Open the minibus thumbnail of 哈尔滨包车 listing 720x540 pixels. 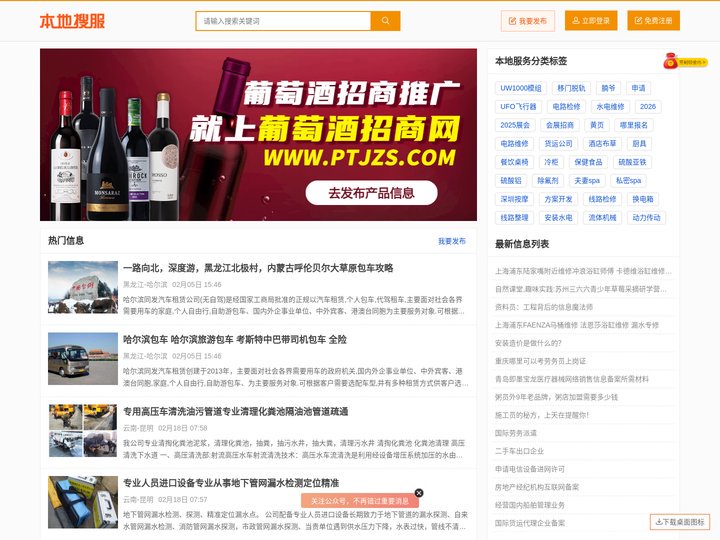[83, 359]
